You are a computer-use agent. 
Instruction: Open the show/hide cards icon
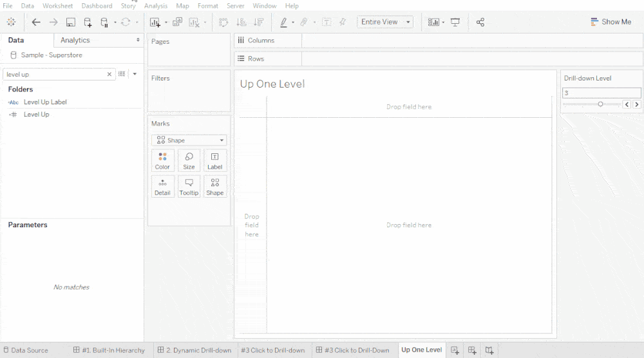433,22
